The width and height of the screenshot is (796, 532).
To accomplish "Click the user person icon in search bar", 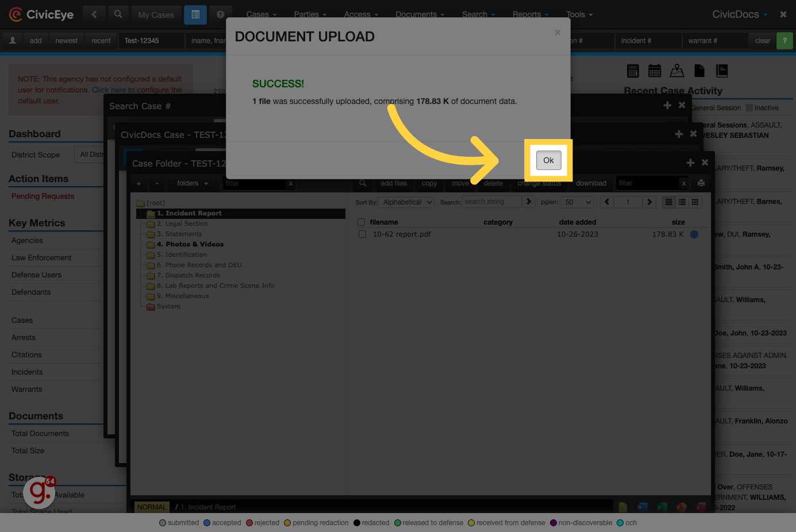I will click(13, 41).
